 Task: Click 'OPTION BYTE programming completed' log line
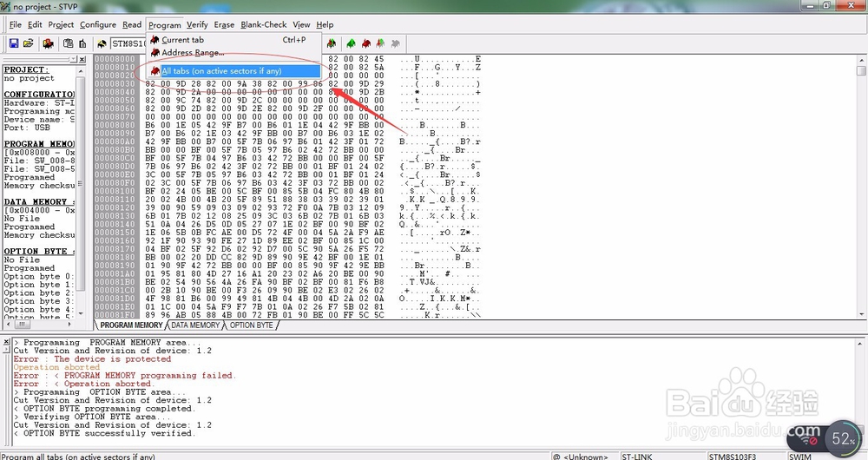[104, 409]
